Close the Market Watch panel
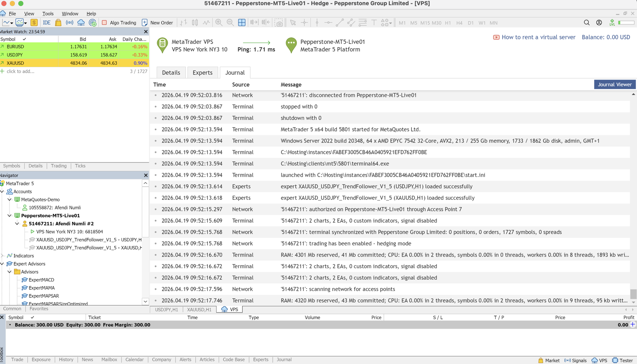The width and height of the screenshot is (637, 364). (146, 32)
